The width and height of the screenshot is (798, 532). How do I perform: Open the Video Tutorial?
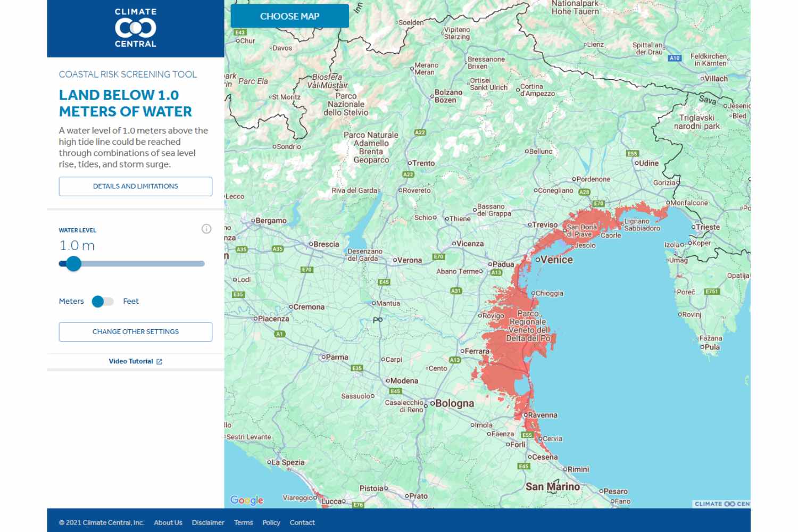pyautogui.click(x=130, y=361)
